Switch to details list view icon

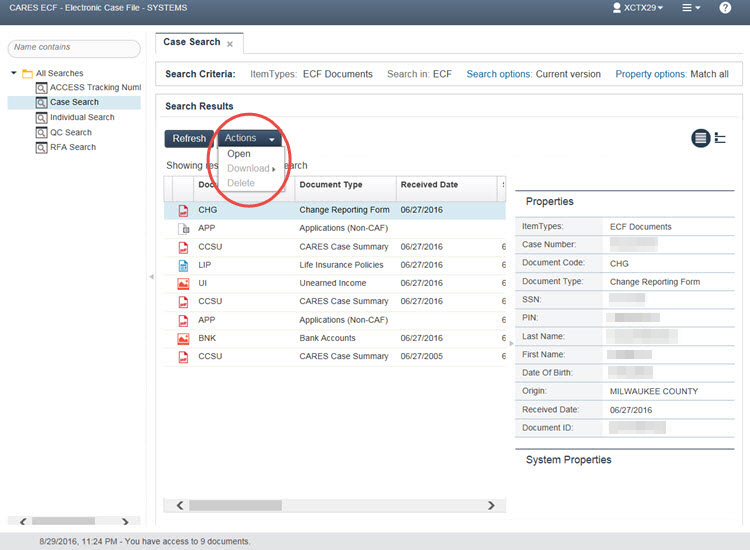coord(700,138)
